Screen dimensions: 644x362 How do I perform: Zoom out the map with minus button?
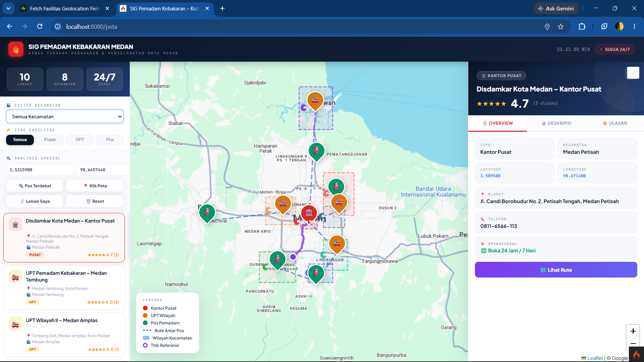tap(633, 344)
